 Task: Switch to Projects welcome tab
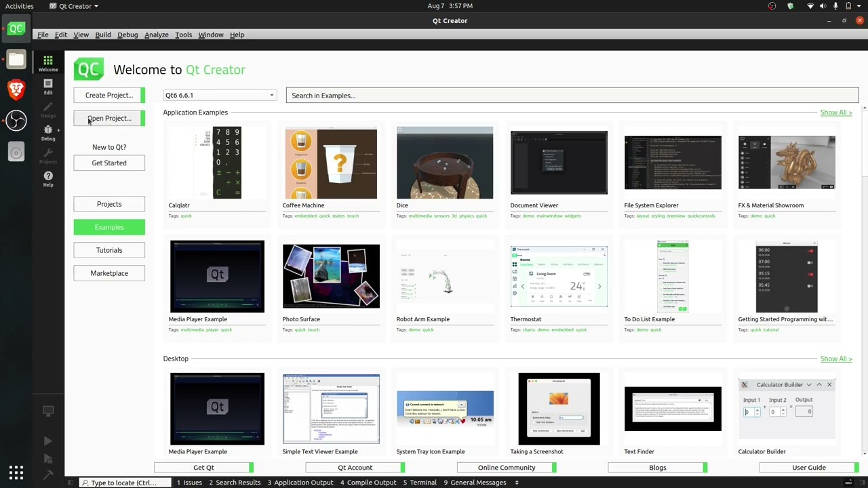(109, 204)
